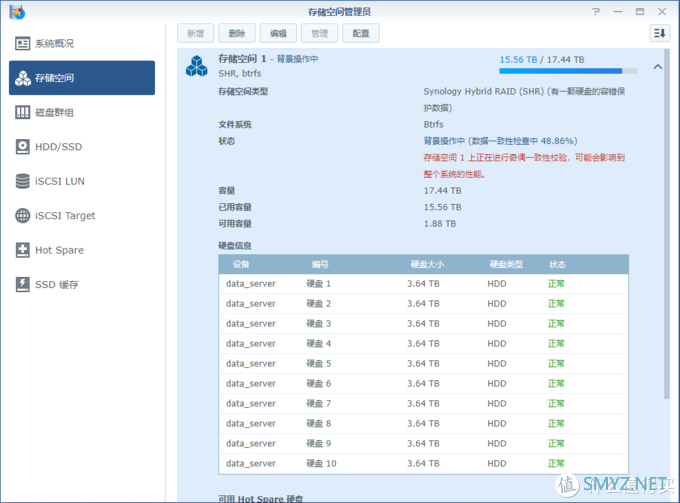
Task: Go to HDD/SSD section
Action: tap(82, 147)
